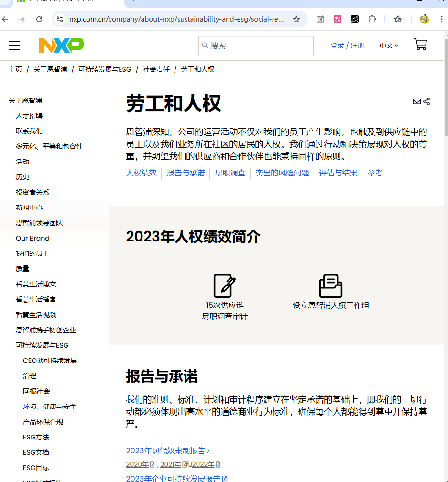The image size is (448, 482).
Task: Click the pink translate extension icon
Action: [x=338, y=19]
